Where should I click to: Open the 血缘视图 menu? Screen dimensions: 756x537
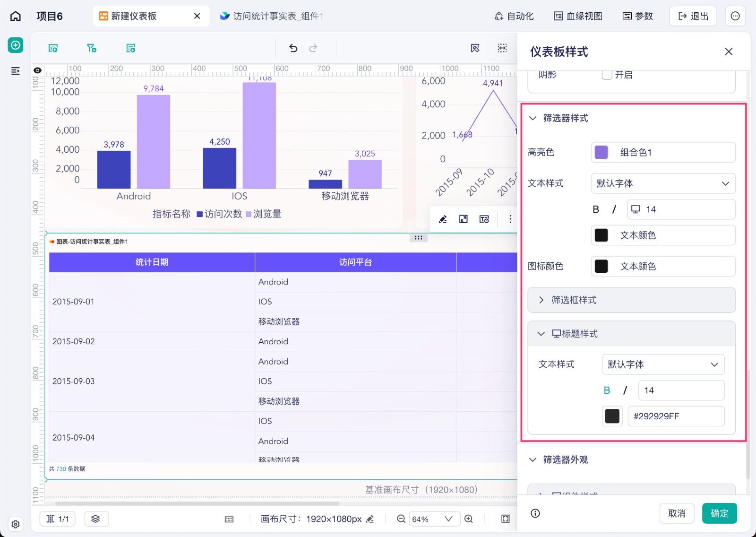pyautogui.click(x=578, y=16)
